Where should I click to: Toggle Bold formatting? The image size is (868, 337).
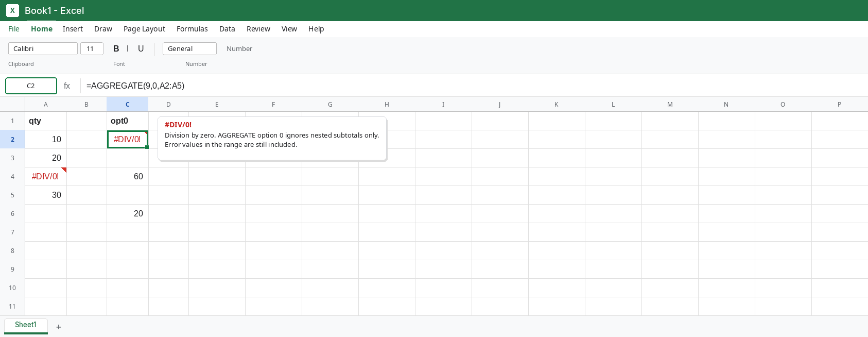coord(116,48)
